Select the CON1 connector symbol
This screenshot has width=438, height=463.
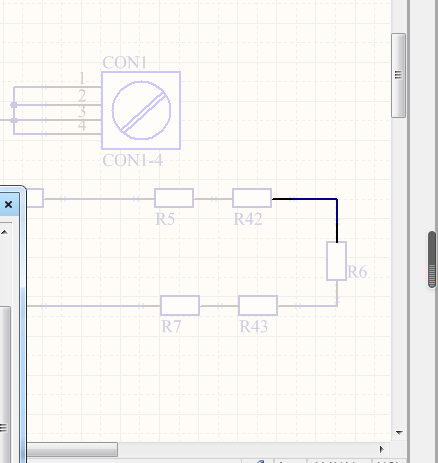tap(141, 110)
